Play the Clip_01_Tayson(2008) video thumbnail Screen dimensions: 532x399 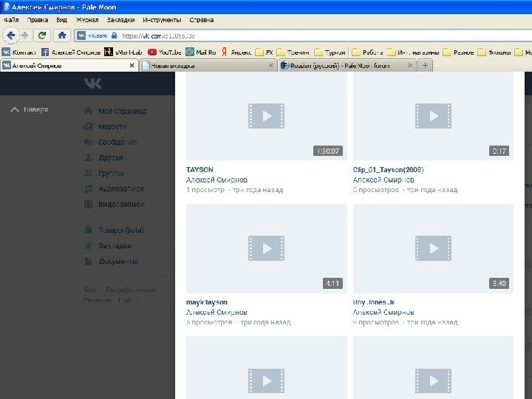click(x=433, y=116)
